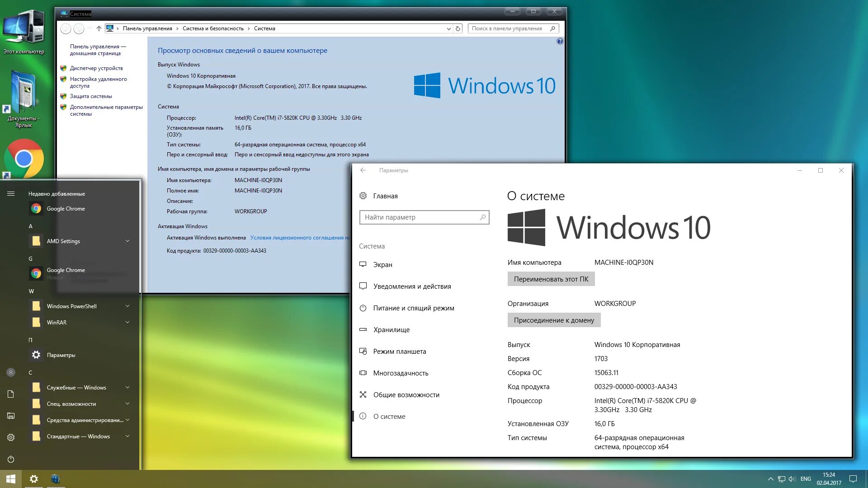Select Сборка ОС value 15063.11

(x=606, y=373)
